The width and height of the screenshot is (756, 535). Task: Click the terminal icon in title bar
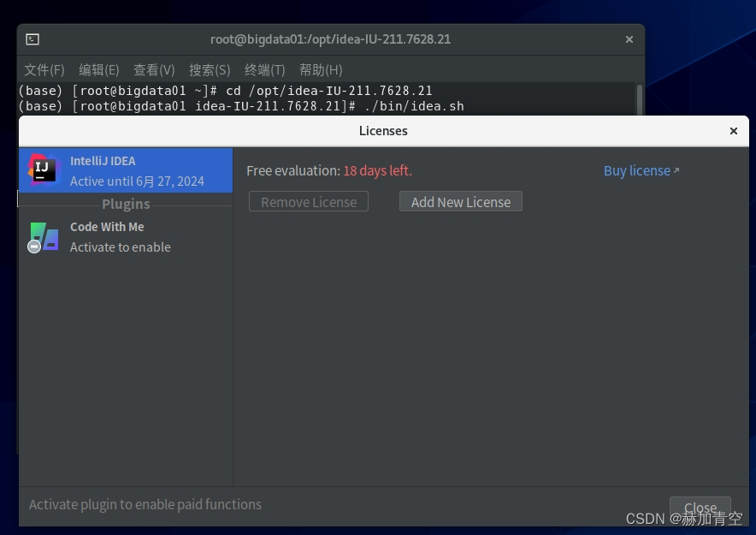click(32, 39)
